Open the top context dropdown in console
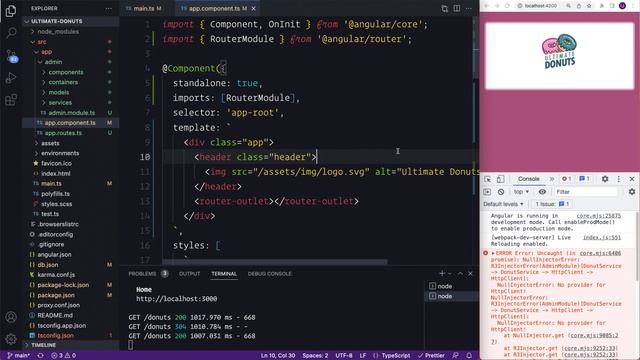This screenshot has height=360, width=640. (521, 192)
